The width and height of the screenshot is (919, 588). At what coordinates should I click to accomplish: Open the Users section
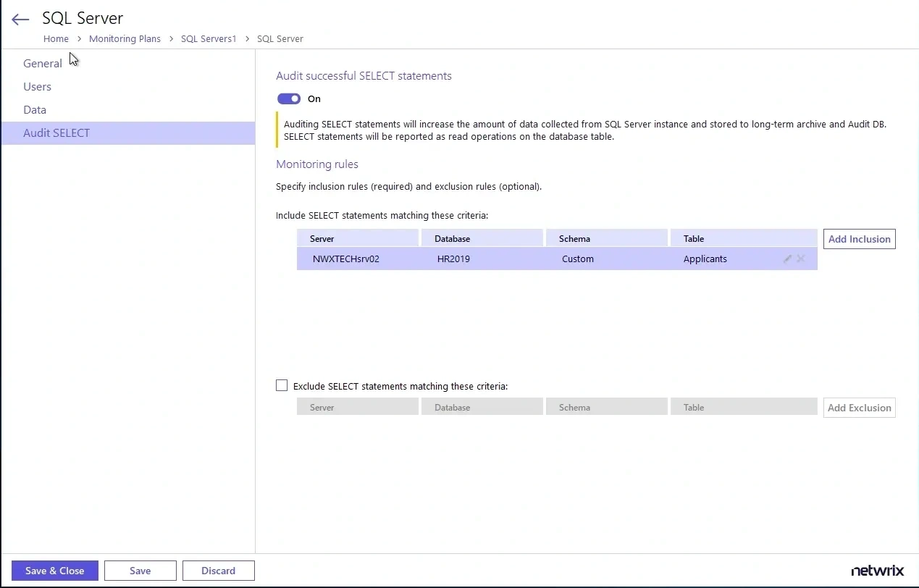pos(37,86)
